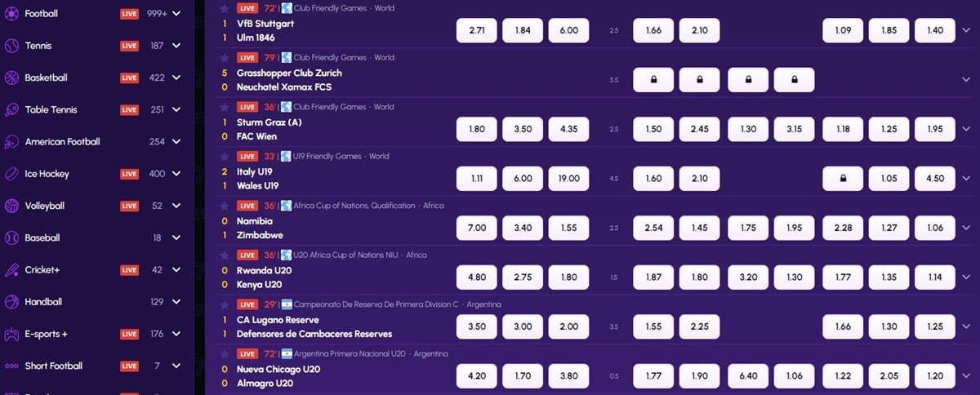Click the E-sports gamepad icon
980x395 pixels.
11,334
